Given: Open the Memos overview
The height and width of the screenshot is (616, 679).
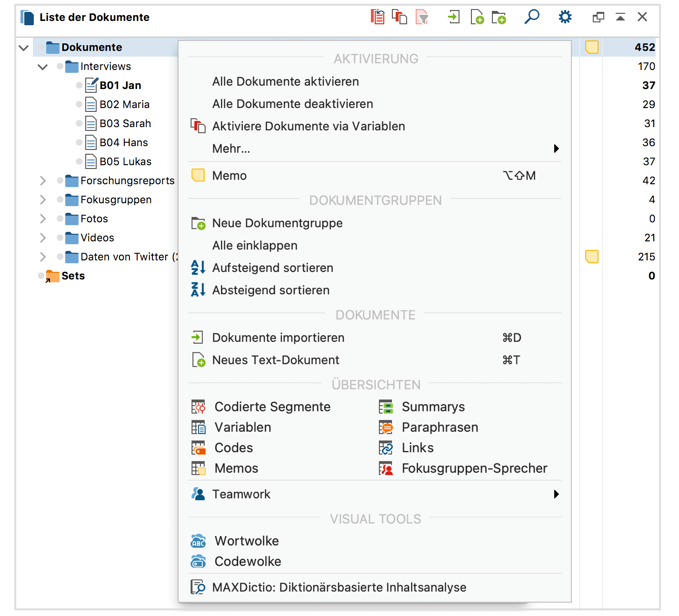Looking at the screenshot, I should pyautogui.click(x=237, y=468).
